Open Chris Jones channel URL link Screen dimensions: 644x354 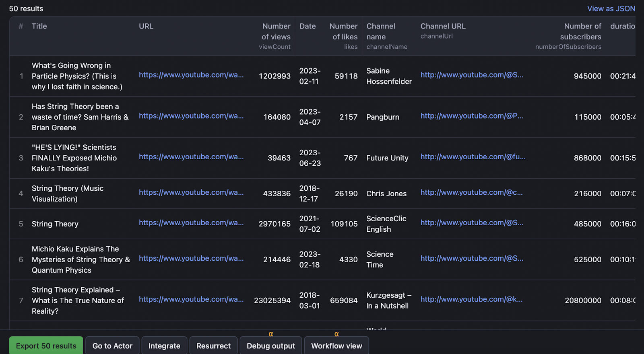471,193
